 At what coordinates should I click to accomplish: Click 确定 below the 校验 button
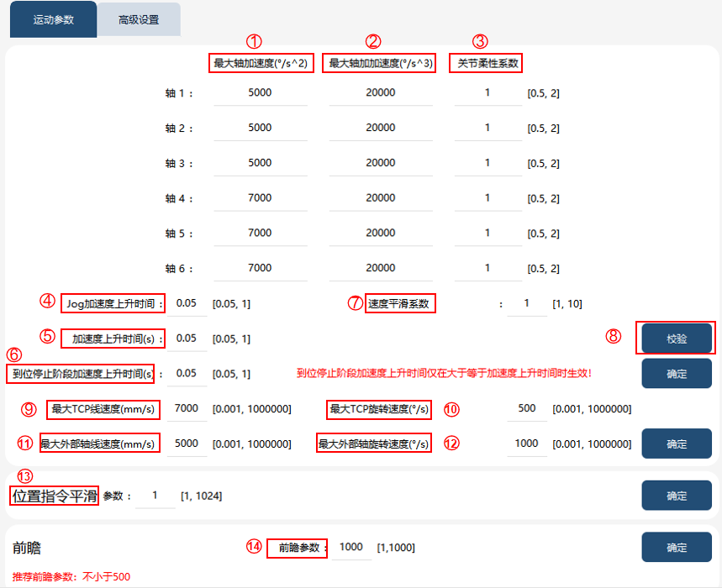(x=677, y=374)
